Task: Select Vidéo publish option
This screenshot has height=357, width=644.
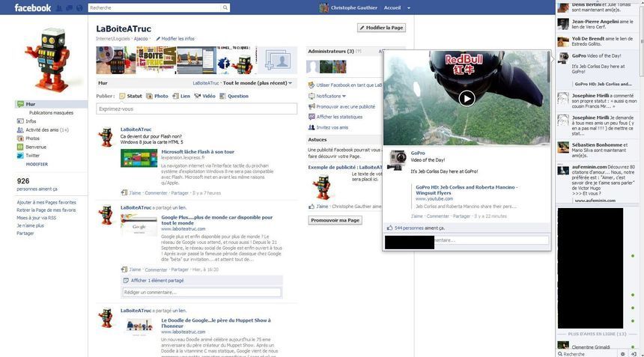Action: tap(205, 96)
